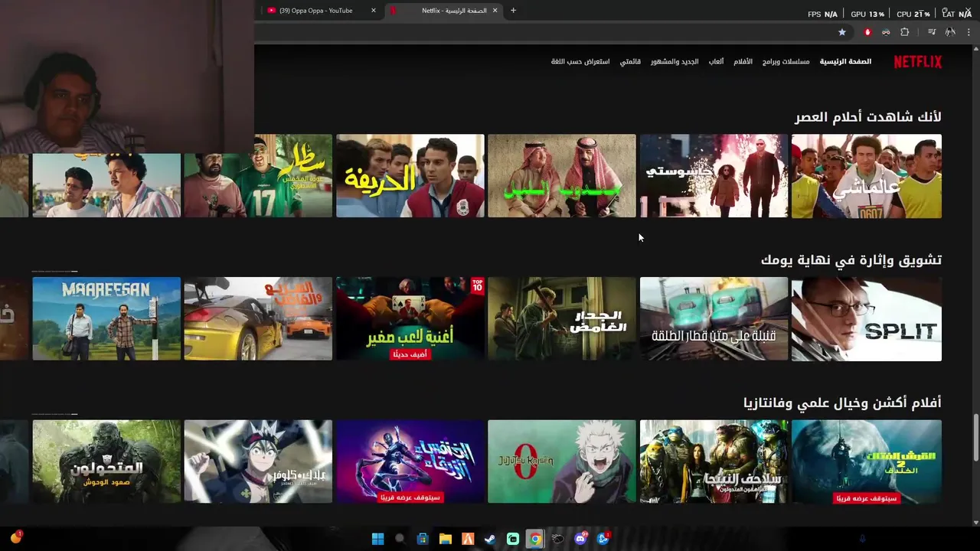Switch to Chrome in the taskbar

pyautogui.click(x=535, y=539)
